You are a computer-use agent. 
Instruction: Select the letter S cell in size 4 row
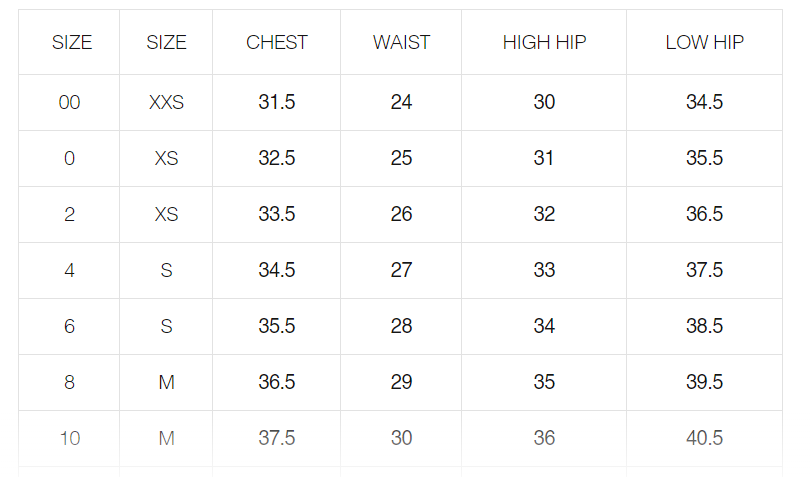click(166, 270)
